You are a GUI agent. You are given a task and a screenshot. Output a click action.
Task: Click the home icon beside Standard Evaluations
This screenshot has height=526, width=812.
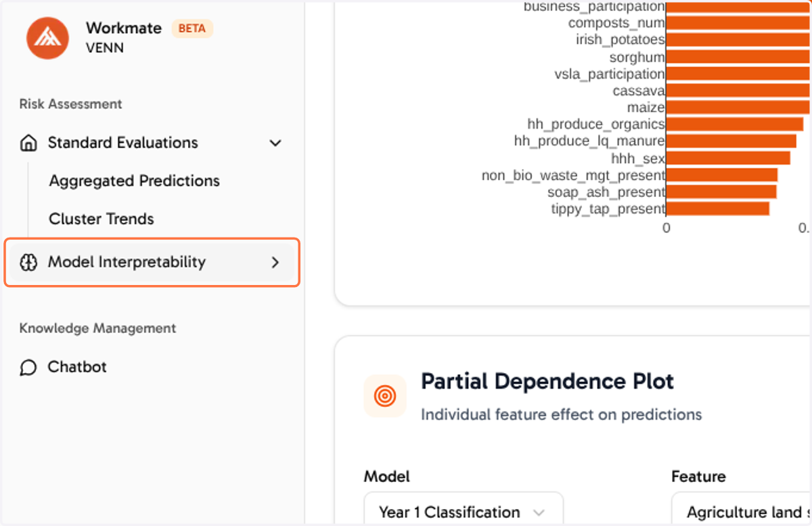tap(28, 143)
